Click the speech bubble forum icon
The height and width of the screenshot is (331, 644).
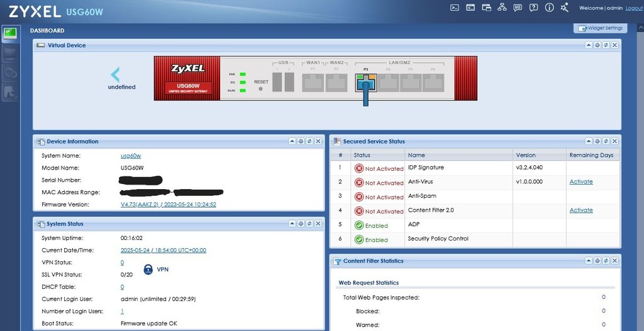pyautogui.click(x=518, y=8)
